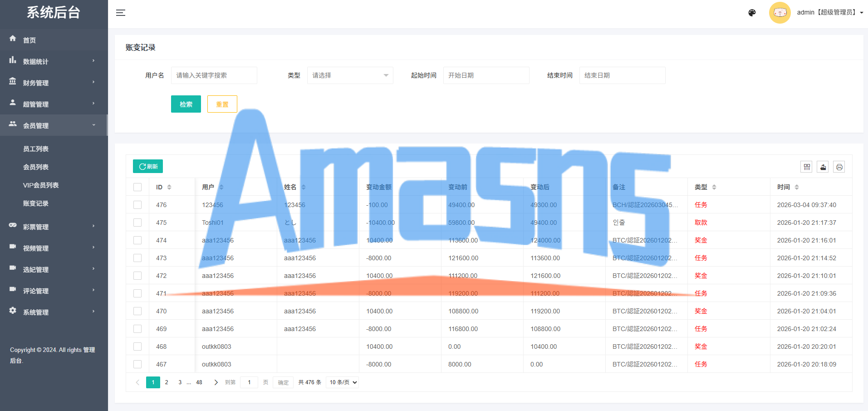
Task: Check the checkbox for row 476
Action: click(x=137, y=205)
